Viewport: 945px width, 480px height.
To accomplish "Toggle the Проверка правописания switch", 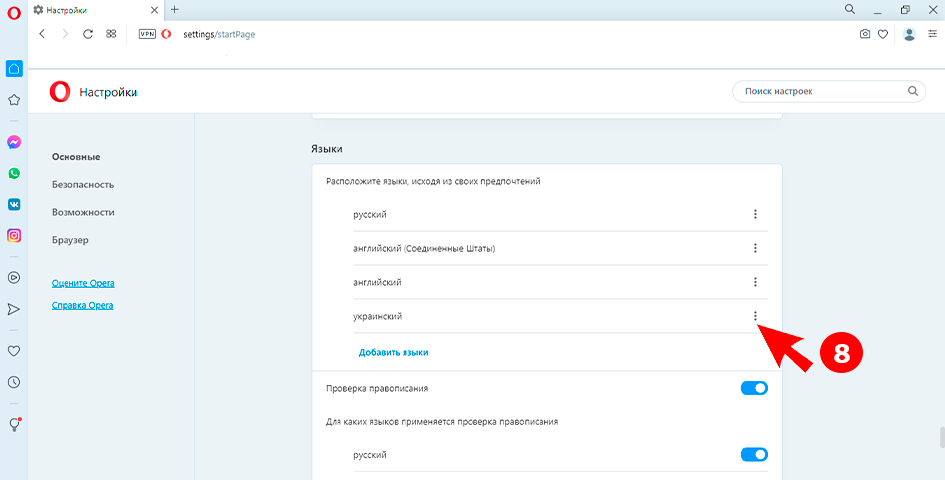I will click(x=754, y=388).
